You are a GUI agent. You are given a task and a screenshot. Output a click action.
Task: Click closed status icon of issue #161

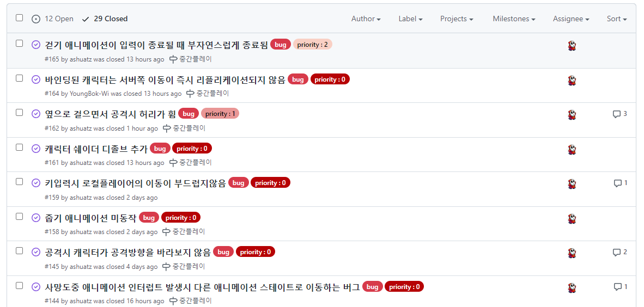36,148
